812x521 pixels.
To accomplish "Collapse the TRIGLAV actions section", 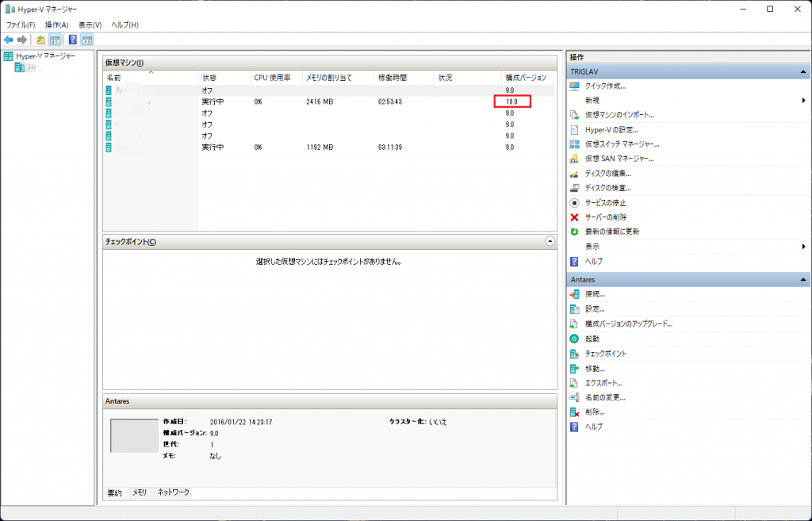I will (x=802, y=71).
